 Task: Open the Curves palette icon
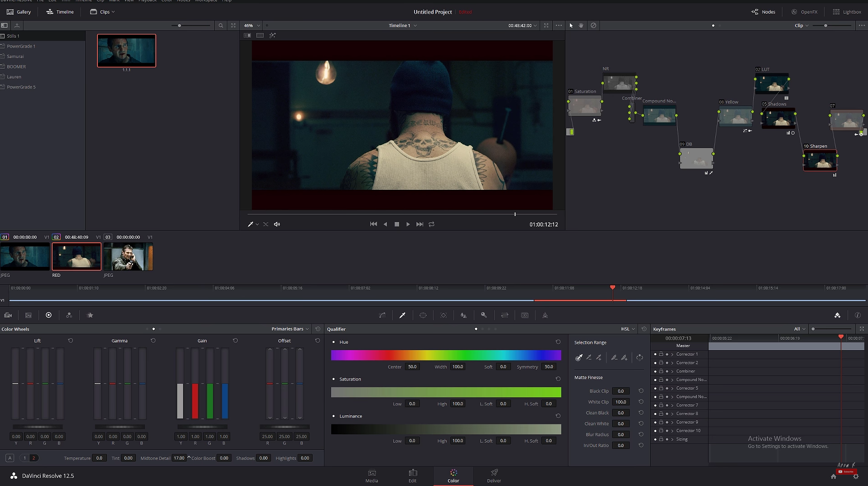382,315
